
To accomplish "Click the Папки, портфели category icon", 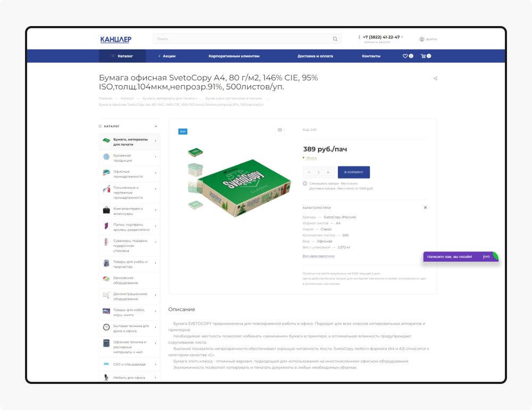I will (106, 226).
